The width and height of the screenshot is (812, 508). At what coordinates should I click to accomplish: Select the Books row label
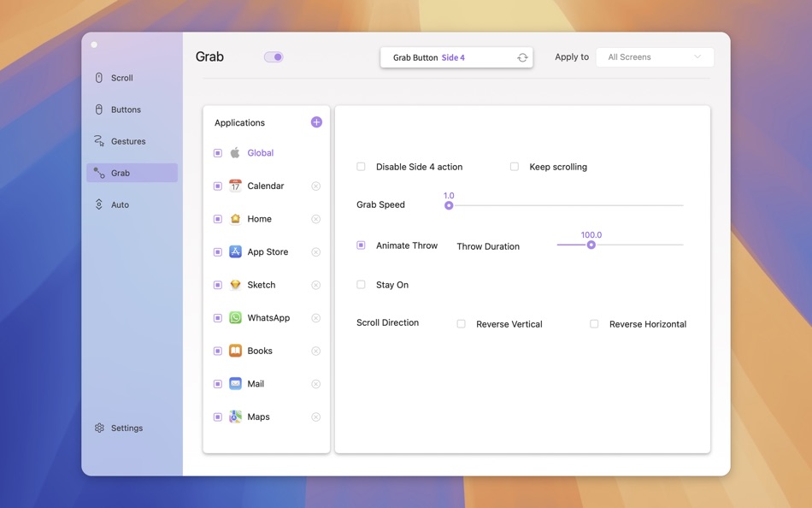click(260, 351)
